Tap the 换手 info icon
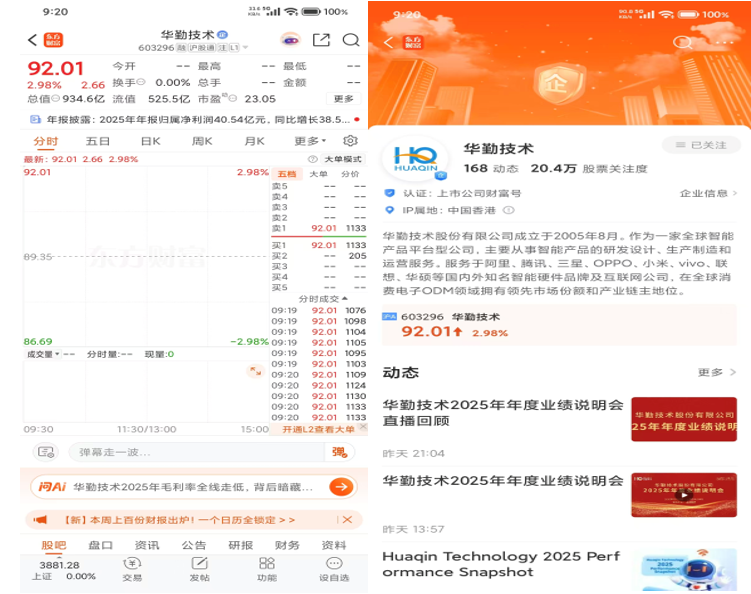The width and height of the screenshot is (751, 594). click(x=141, y=82)
